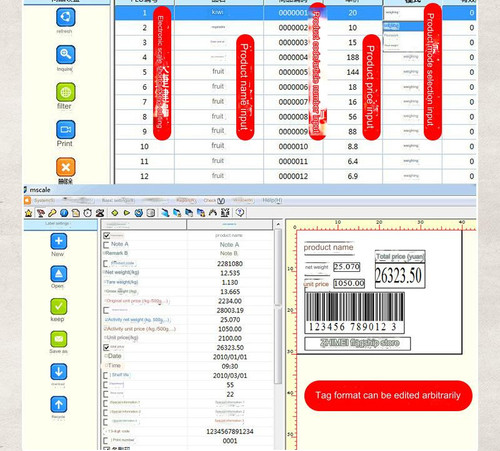Screen dimensions: 500x451
Task: Click the Print icon in the upper sidebar
Action: [x=65, y=129]
